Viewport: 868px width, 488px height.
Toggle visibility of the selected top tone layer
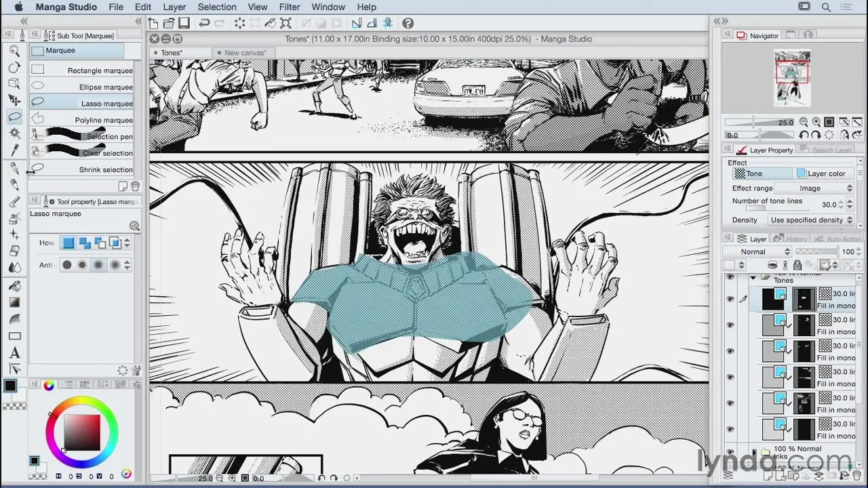point(730,299)
